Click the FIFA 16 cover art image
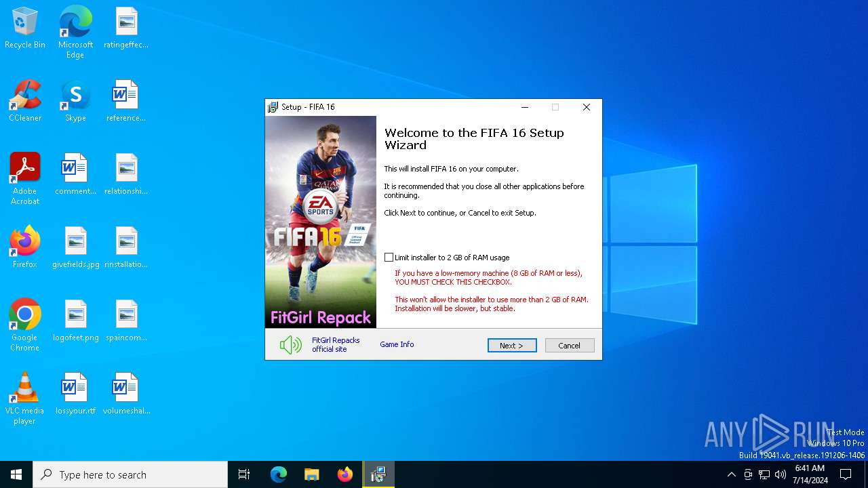Screen dimensions: 868x488 coord(321,222)
